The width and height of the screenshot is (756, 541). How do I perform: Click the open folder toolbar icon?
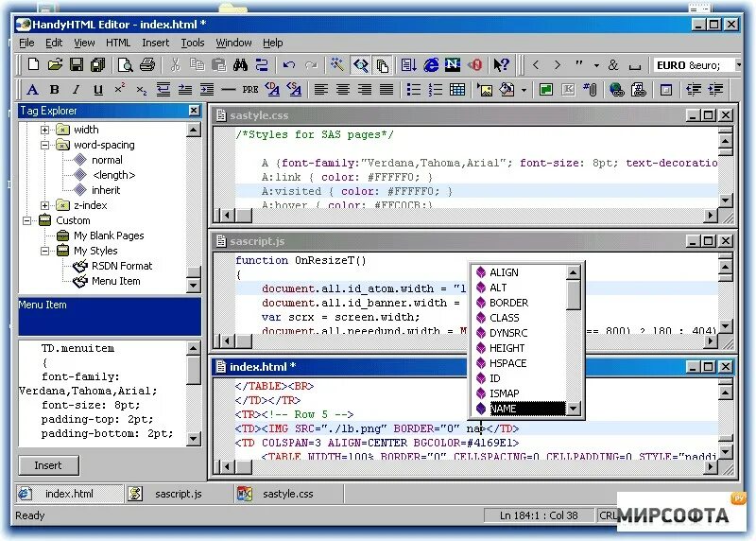[55, 64]
